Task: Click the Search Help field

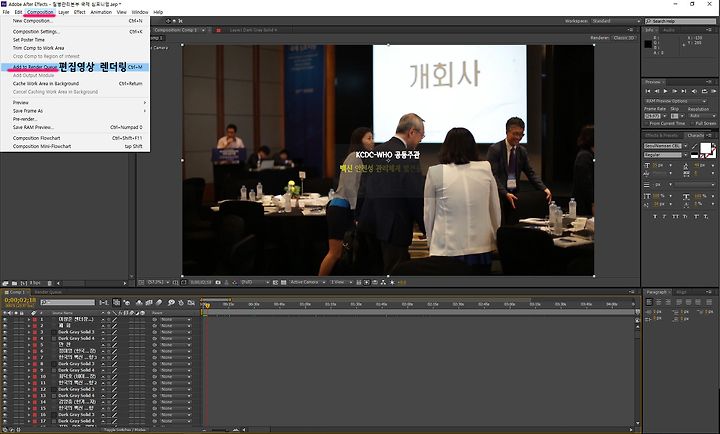Action: click(x=681, y=21)
